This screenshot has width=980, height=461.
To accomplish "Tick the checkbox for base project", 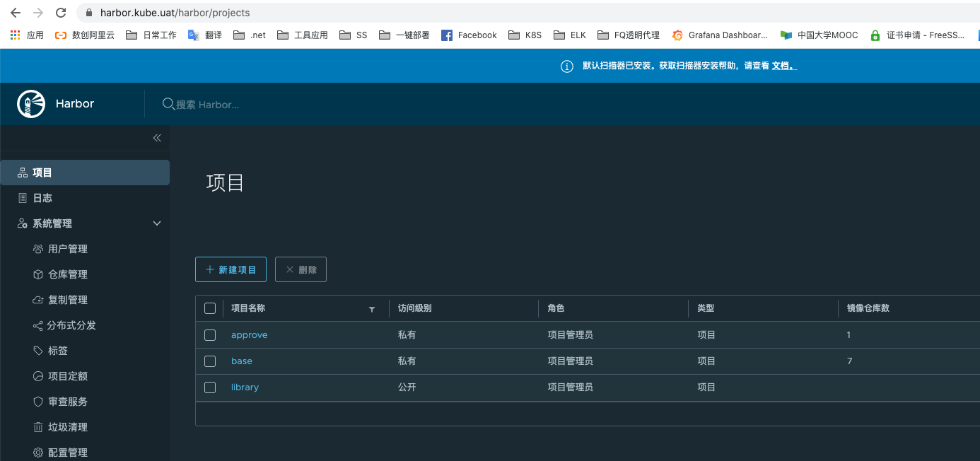I will 210,361.
